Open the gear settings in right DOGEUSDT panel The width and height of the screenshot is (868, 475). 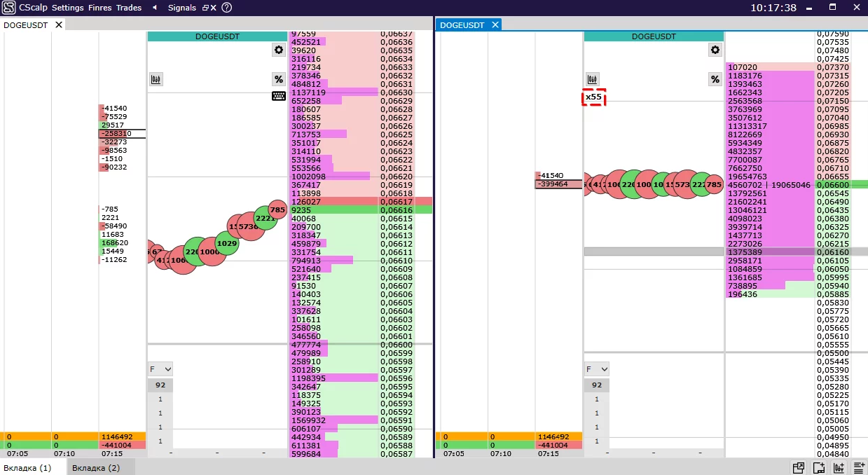pos(715,50)
